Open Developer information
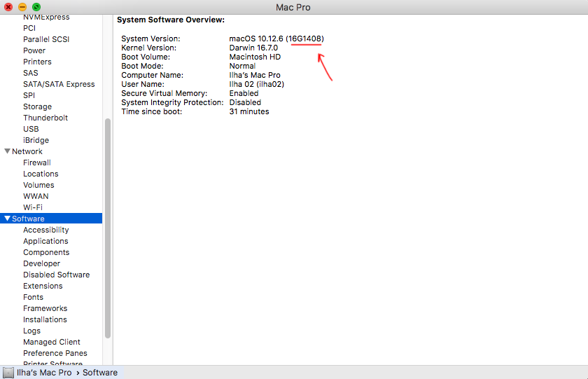Screen dimensions: 588x379 point(41,264)
